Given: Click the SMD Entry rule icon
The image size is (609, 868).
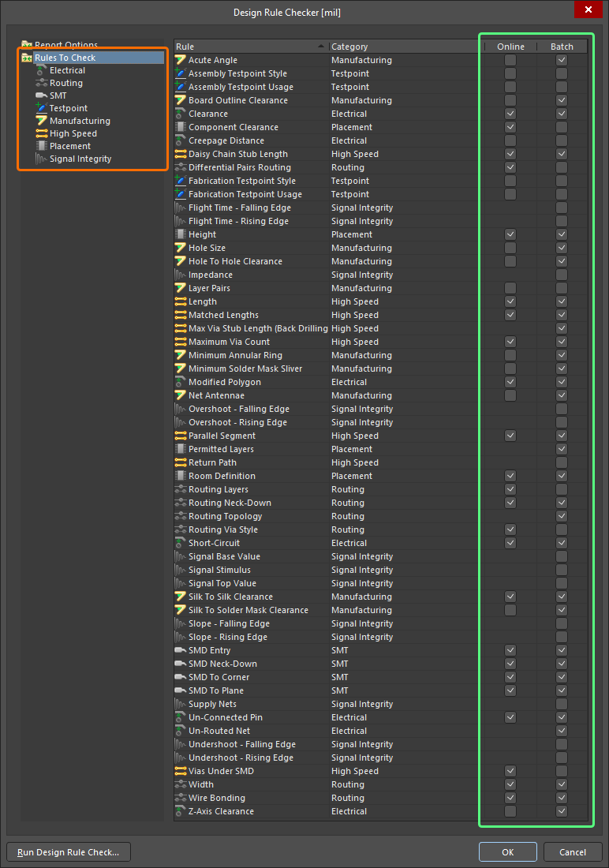Looking at the screenshot, I should click(x=181, y=650).
